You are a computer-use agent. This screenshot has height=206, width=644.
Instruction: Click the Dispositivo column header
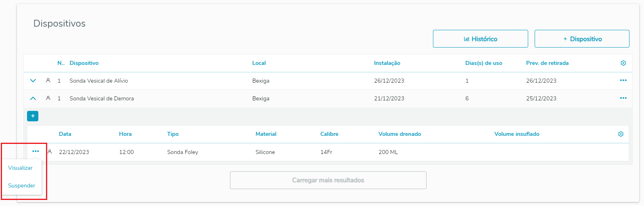click(x=84, y=63)
